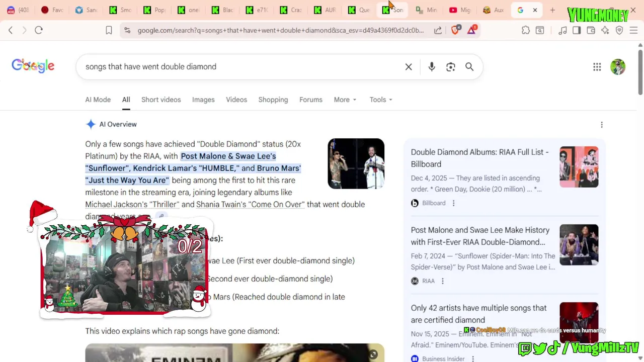Open the Tools dropdown

click(x=381, y=100)
